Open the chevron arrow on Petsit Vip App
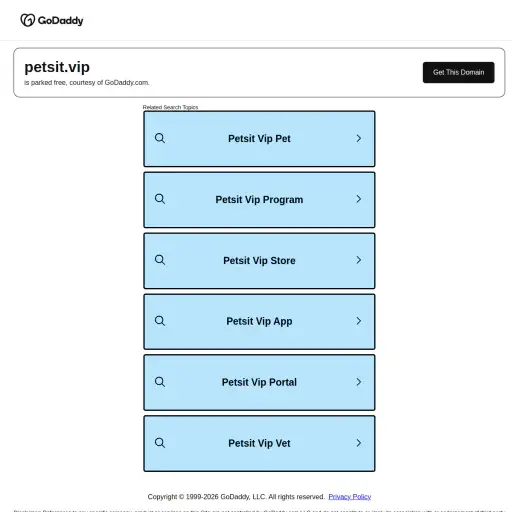Image resolution: width=512 pixels, height=512 pixels. click(359, 321)
